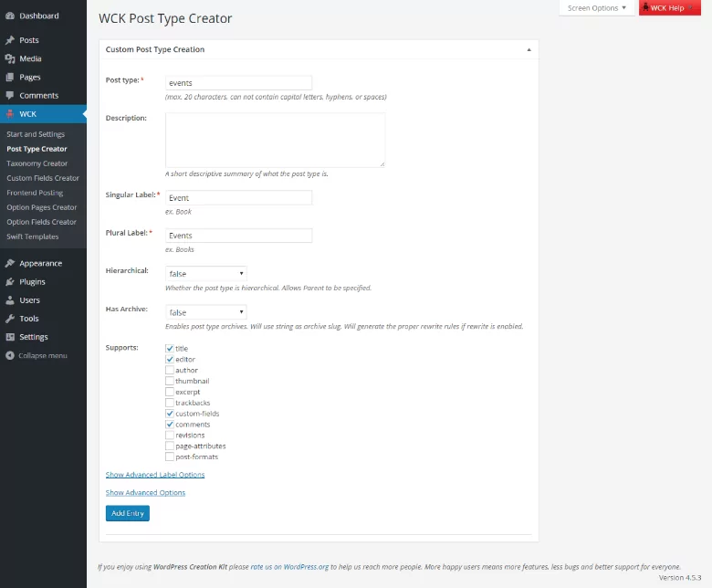Viewport: 712px width, 588px height.
Task: Enable the trackbacks support checkbox
Action: pos(170,403)
